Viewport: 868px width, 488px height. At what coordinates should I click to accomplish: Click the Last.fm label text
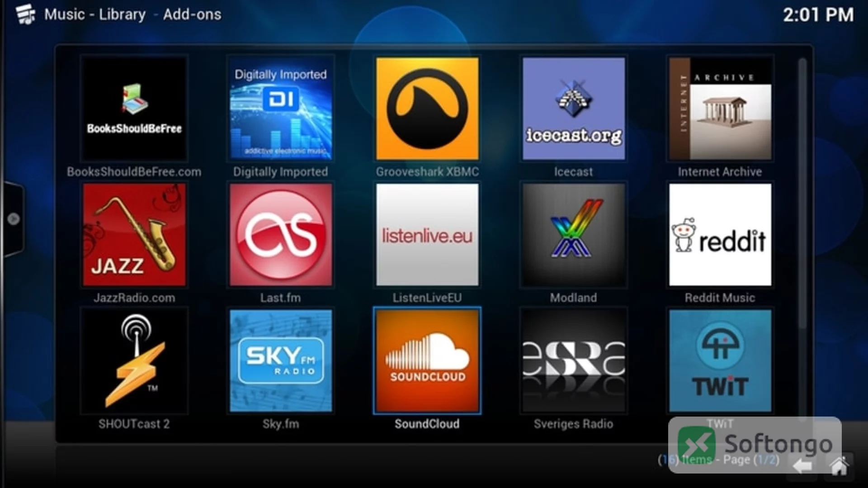(x=280, y=298)
